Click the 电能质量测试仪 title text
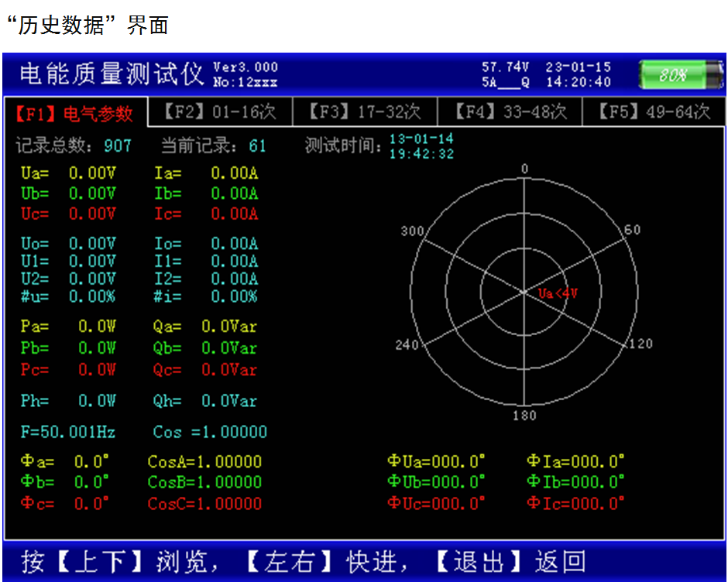The image size is (728, 582). point(111,74)
